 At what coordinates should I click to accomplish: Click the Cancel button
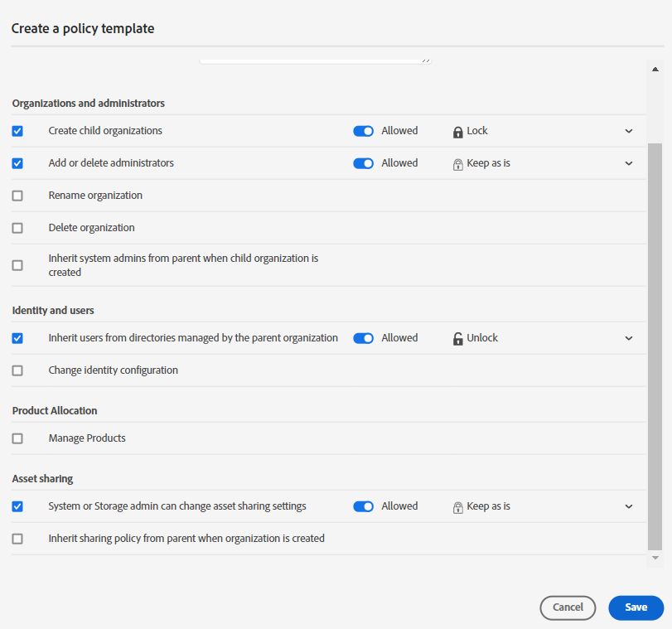(x=567, y=607)
